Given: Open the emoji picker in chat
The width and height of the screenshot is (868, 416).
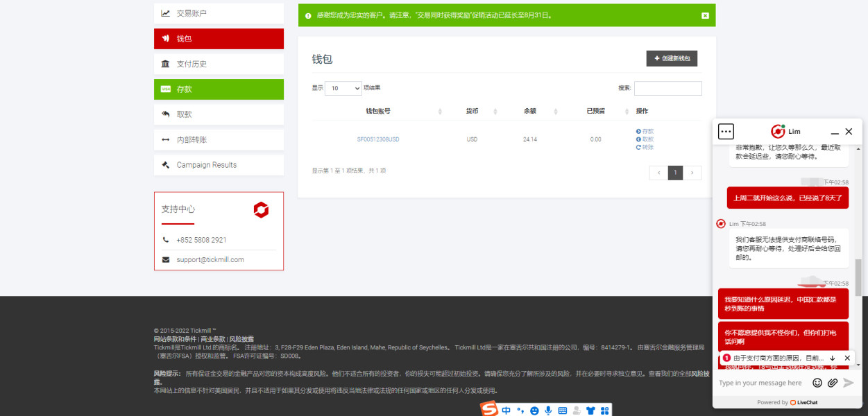Looking at the screenshot, I should 817,383.
